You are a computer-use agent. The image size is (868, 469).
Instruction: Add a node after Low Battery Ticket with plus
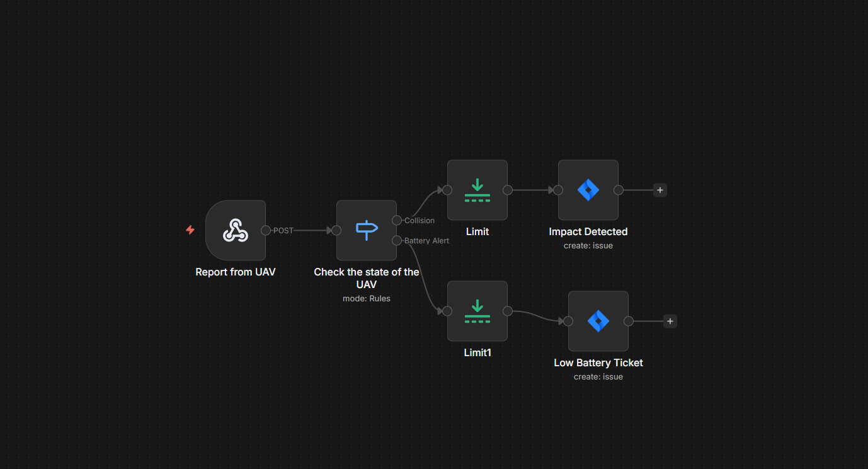click(670, 321)
